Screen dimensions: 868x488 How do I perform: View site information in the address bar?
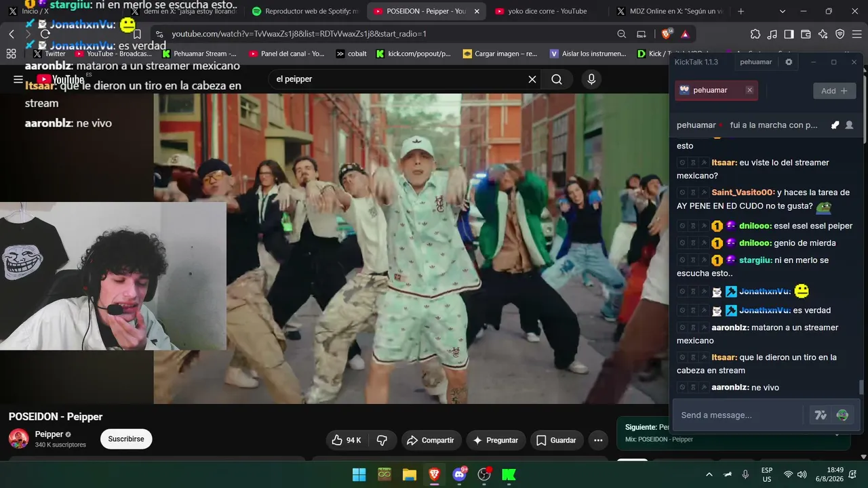[x=159, y=34]
